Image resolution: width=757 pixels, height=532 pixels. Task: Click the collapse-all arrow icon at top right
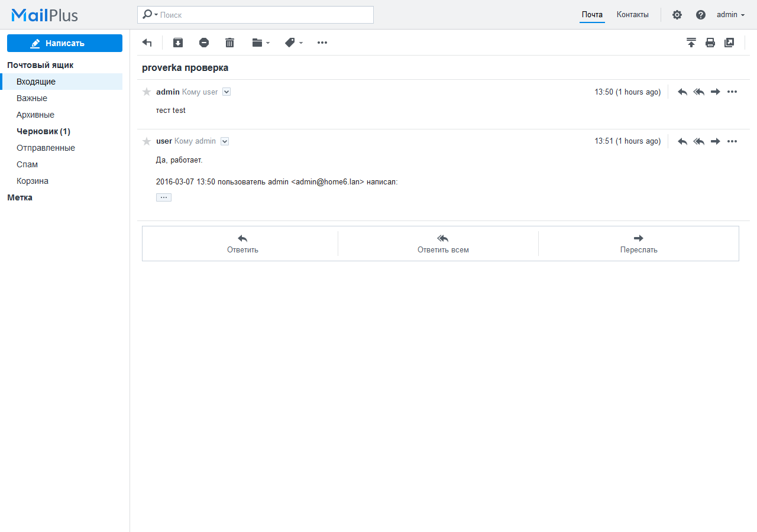691,43
